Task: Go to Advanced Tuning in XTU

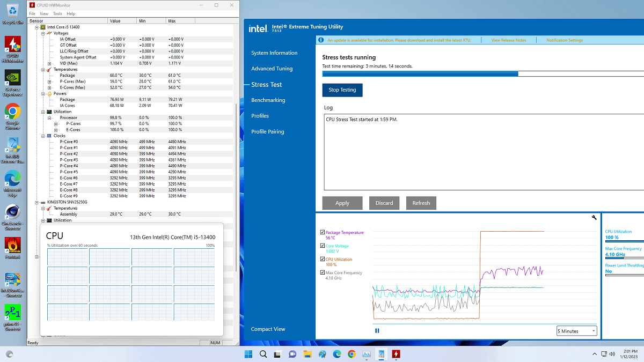Action: (x=272, y=69)
